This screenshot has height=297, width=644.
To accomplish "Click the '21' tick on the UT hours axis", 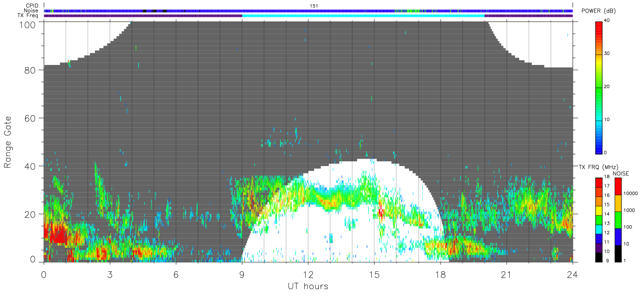I will [507, 274].
